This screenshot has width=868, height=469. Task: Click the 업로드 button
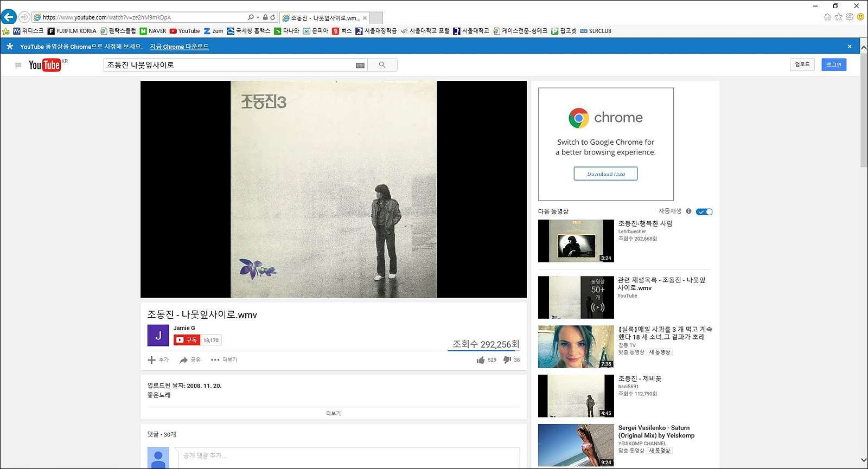click(x=802, y=65)
